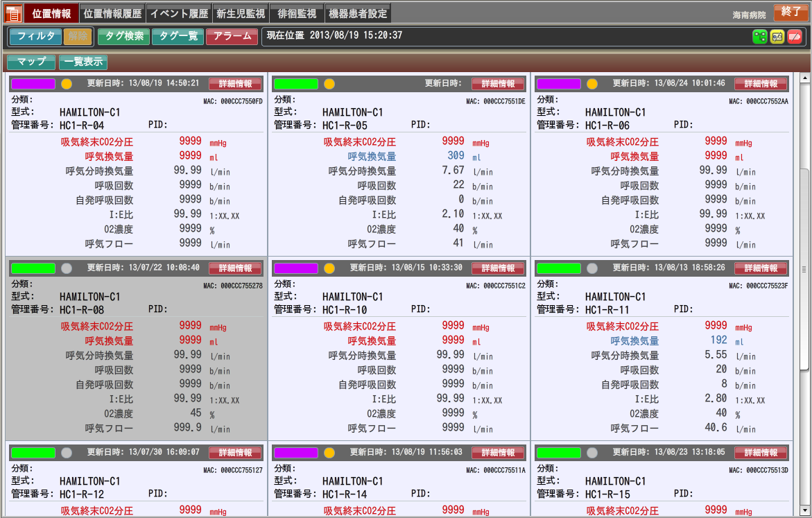The height and width of the screenshot is (518, 812).
Task: Switch to the 位置情報履歴 tab
Action: click(x=113, y=13)
